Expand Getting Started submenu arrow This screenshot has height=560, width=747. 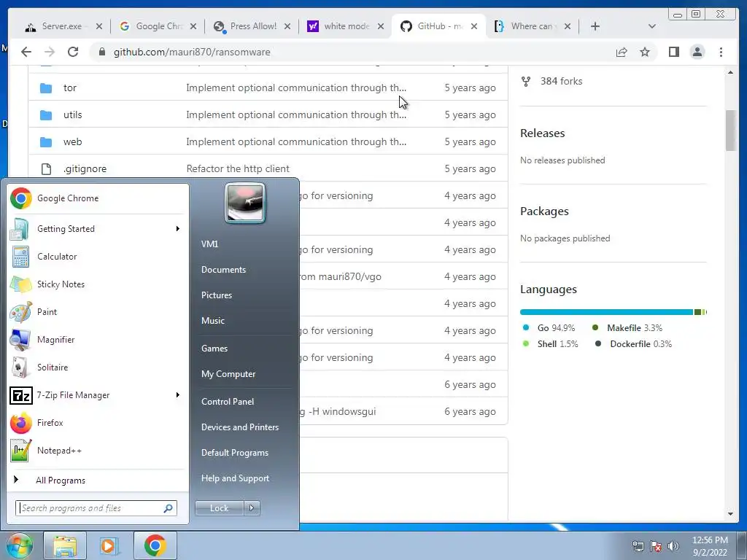pos(178,229)
